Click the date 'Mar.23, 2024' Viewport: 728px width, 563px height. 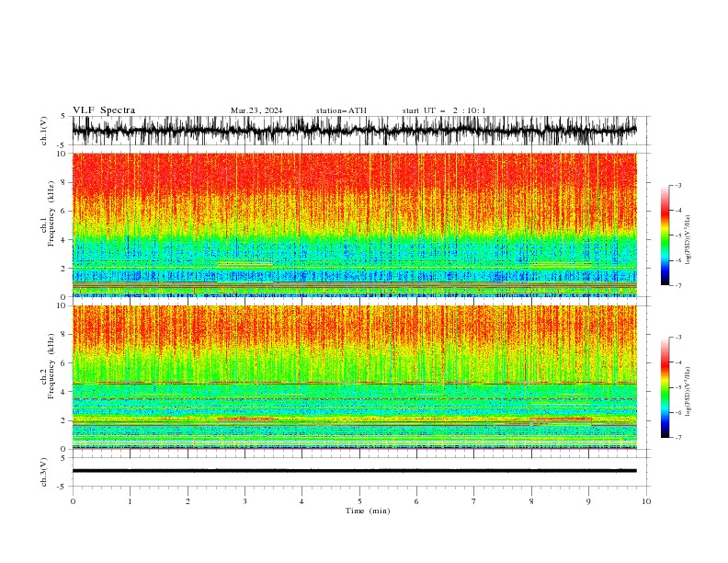point(256,110)
